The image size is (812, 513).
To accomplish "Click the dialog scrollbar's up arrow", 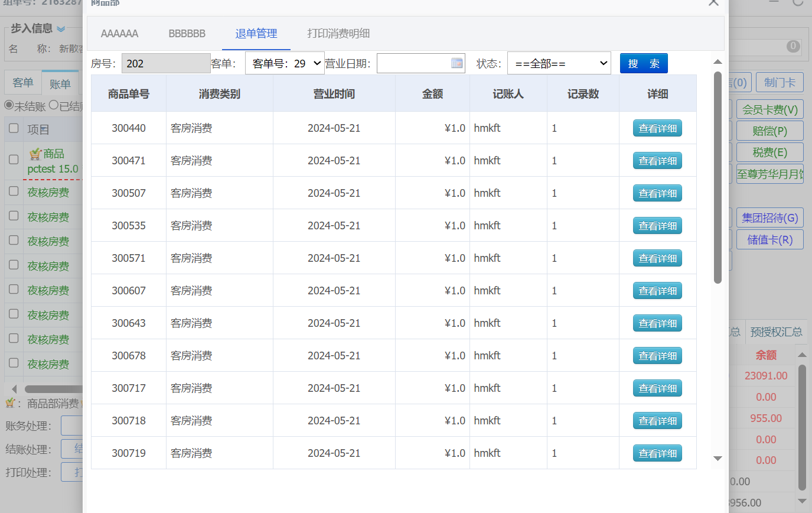I will 718,61.
